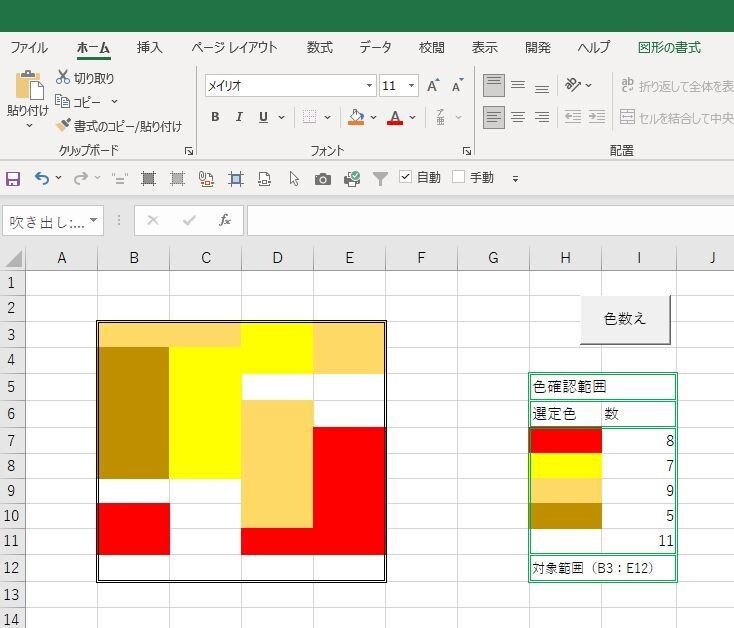Screen dimensions: 734x628
Task: Activate the Format Painter brush
Action: pos(63,125)
